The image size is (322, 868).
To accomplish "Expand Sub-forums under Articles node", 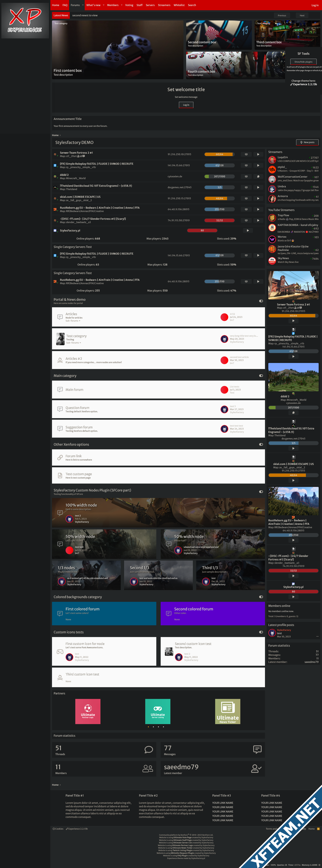I will [73, 321].
